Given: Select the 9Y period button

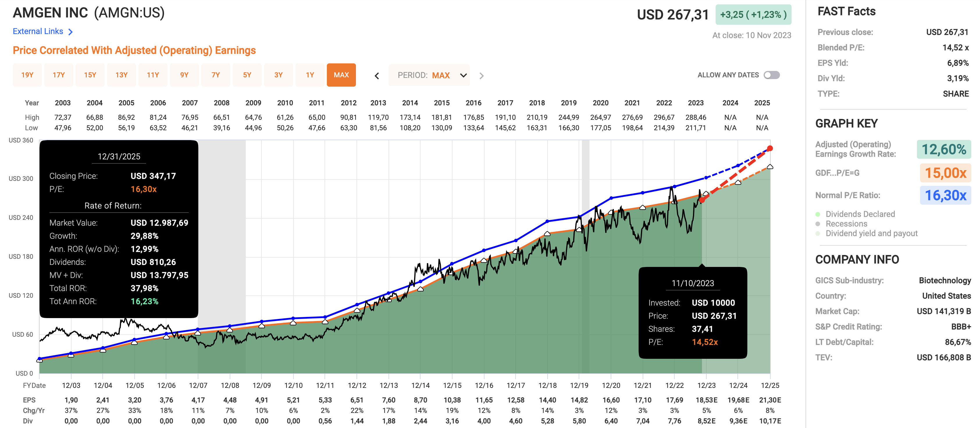Looking at the screenshot, I should coord(184,75).
